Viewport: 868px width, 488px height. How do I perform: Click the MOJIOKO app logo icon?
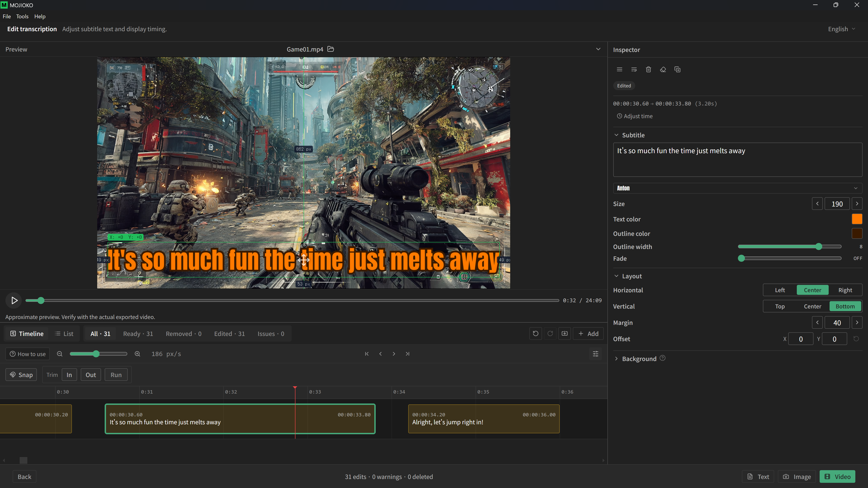coord(4,5)
